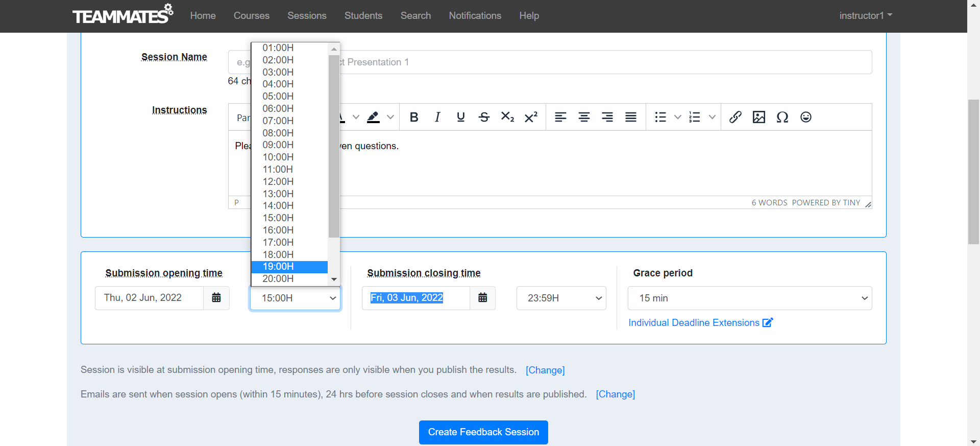Viewport: 980px width, 446px height.
Task: Click the time list scroll up arrow
Action: pos(334,49)
